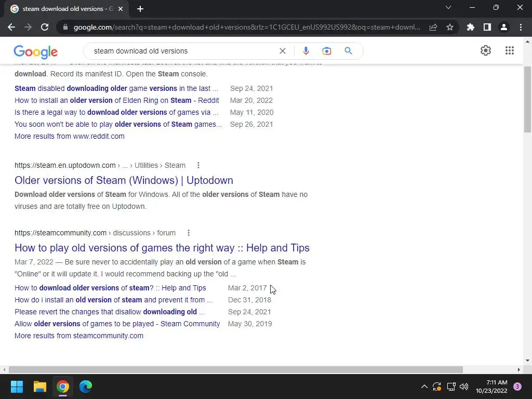Open Elden Ring older version Reddit link

[x=117, y=100]
